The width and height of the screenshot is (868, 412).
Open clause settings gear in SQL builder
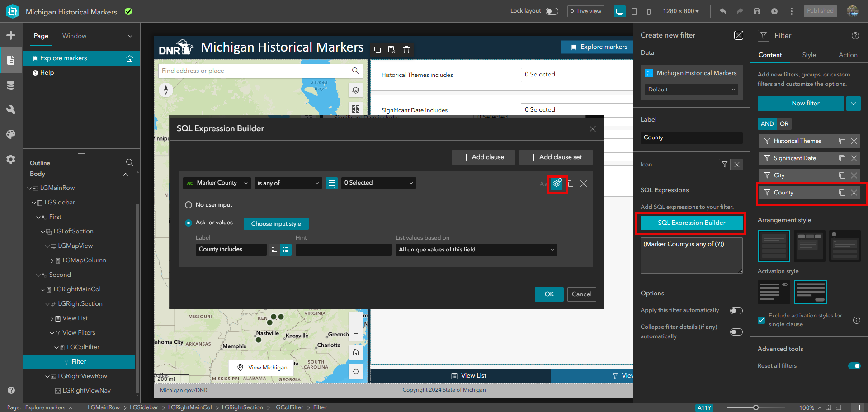click(557, 184)
